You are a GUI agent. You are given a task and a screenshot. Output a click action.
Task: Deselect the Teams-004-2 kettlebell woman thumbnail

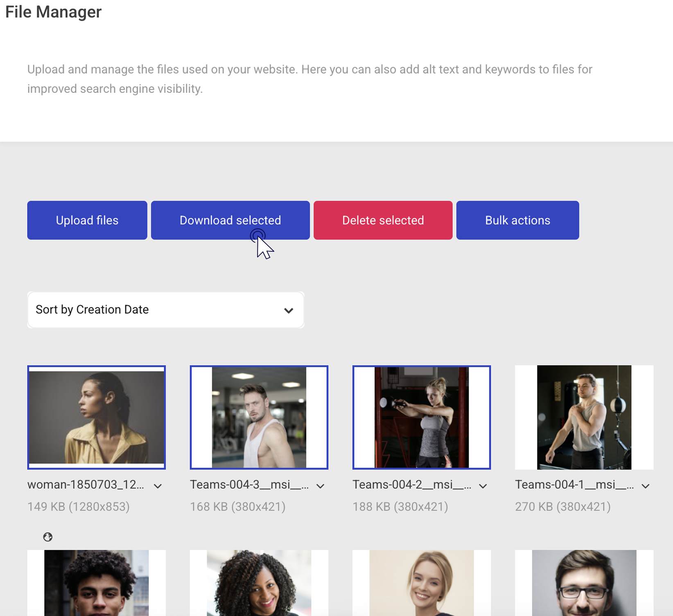tap(422, 417)
